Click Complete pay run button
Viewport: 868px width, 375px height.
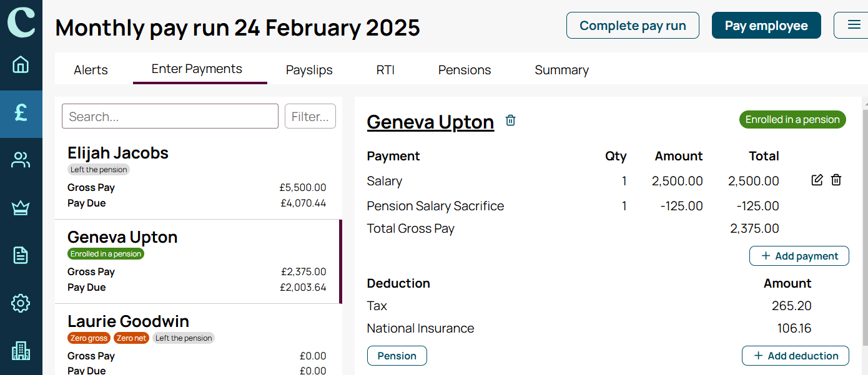tap(633, 26)
